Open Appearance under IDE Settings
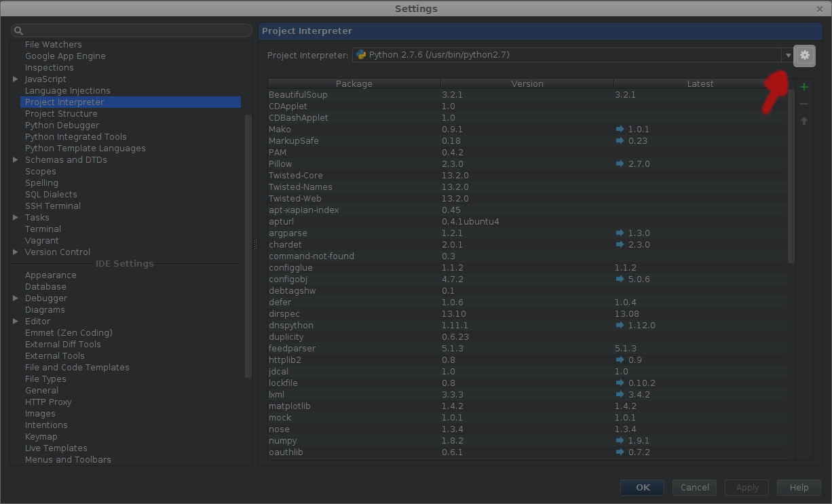Viewport: 832px width, 504px height. (51, 275)
